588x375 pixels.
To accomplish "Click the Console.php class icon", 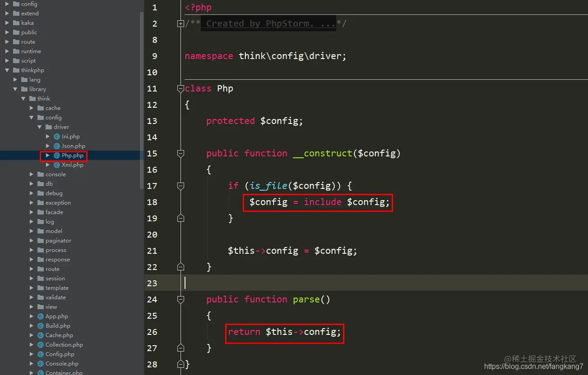I will [x=40, y=364].
